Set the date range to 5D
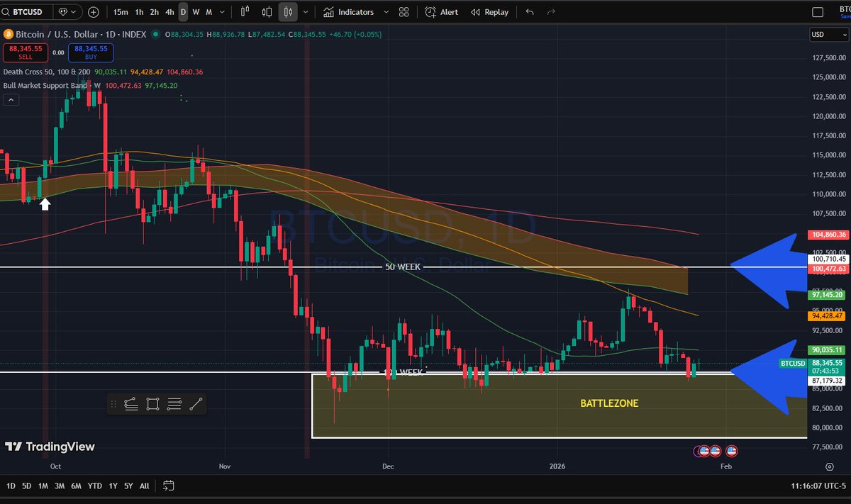 [26, 486]
